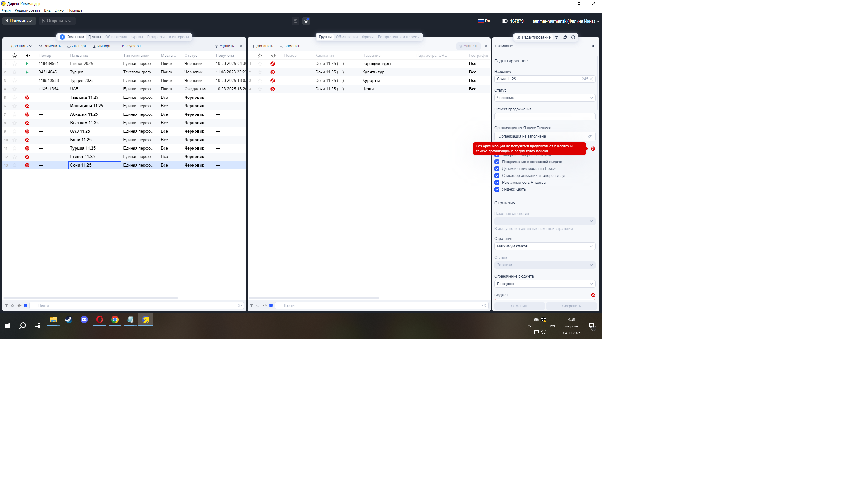The width and height of the screenshot is (868, 488).
Task: Click the error icon on the Тайланд 11.25 row
Action: click(27, 98)
